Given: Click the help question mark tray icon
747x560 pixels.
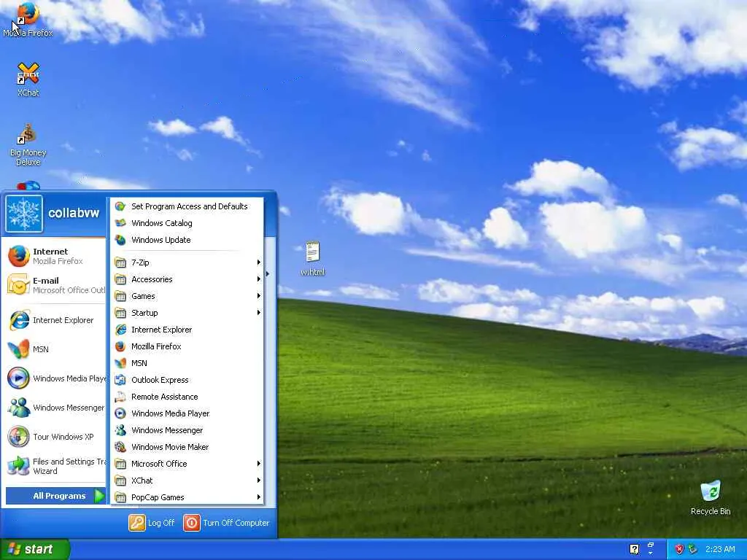Looking at the screenshot, I should 634,549.
